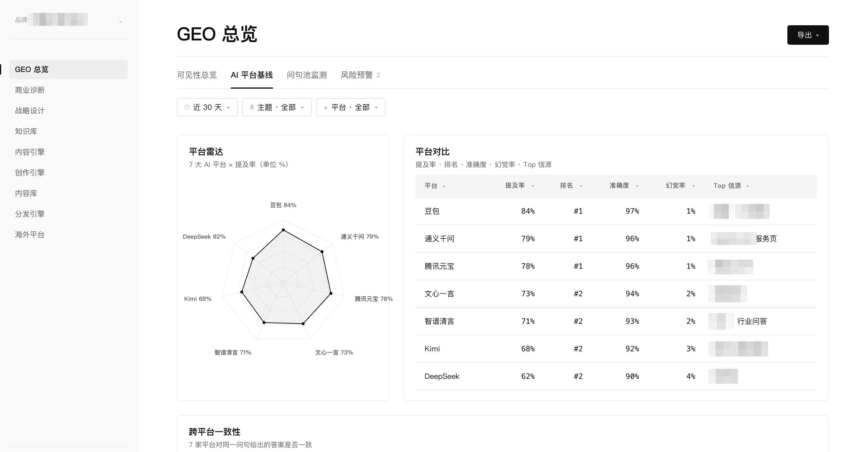Click 文心一言 in the comparison table
The width and height of the screenshot is (868, 452).
pos(439,294)
